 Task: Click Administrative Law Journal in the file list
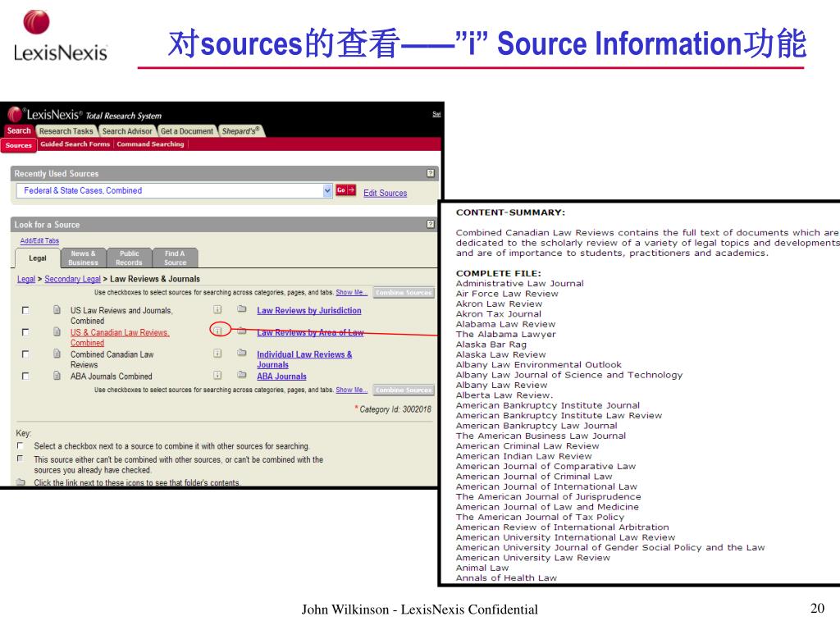pyautogui.click(x=519, y=283)
